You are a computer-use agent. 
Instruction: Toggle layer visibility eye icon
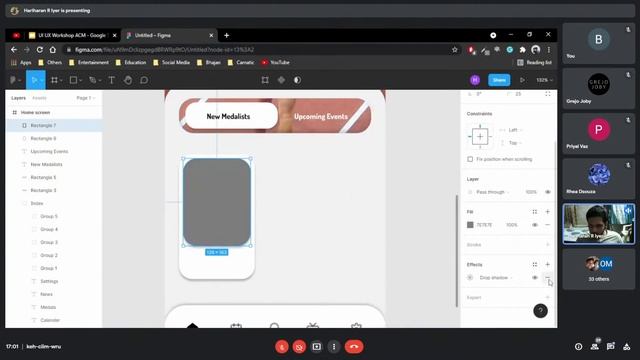tap(548, 192)
